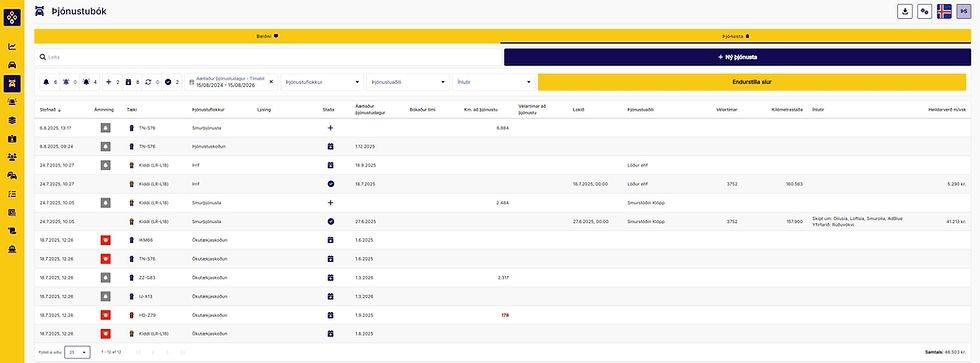Click the red 179 km value
980x363 pixels.
(505, 315)
